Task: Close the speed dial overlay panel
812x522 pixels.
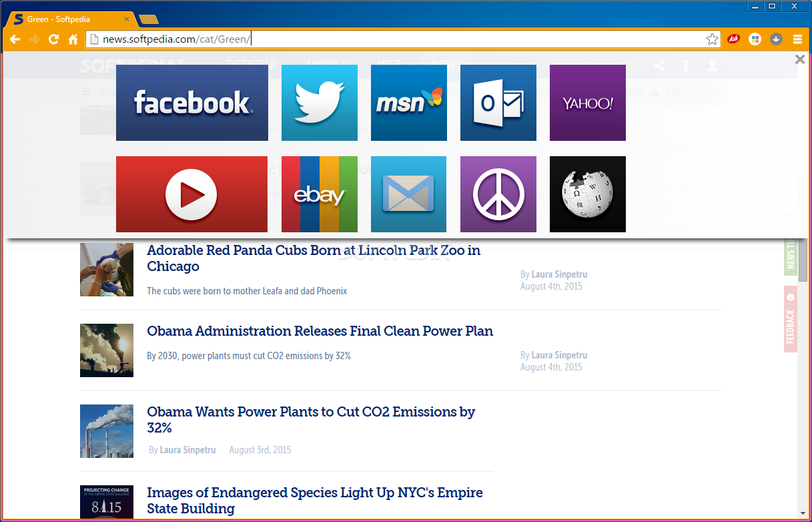Action: [800, 59]
